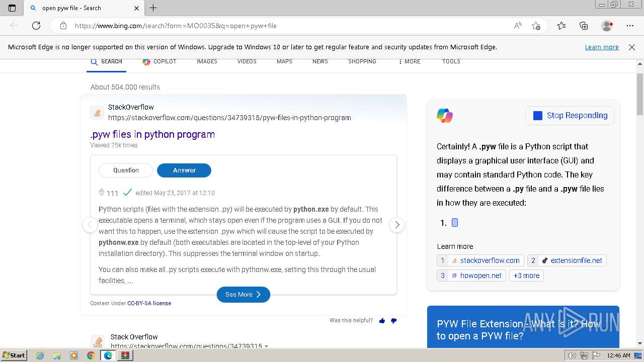Screen dimensions: 644x362
Task: Go back to the previous page
Action: pos(14,26)
